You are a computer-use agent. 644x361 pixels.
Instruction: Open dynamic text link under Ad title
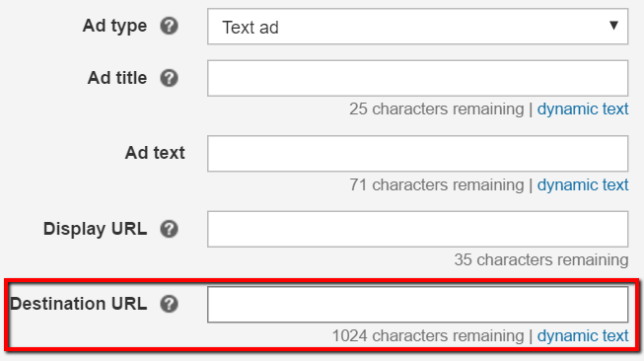click(583, 109)
